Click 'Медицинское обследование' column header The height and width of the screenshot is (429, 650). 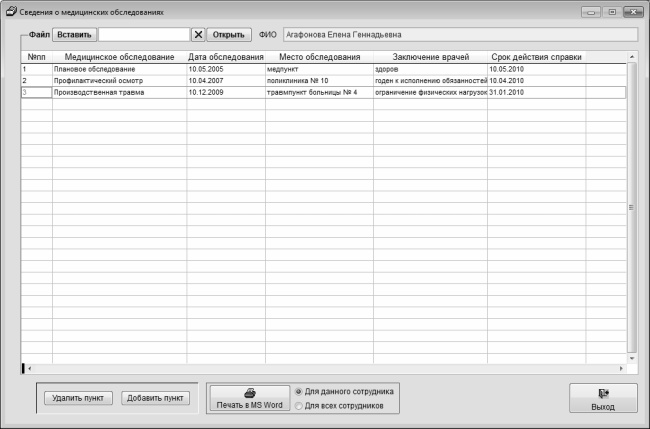[119, 57]
